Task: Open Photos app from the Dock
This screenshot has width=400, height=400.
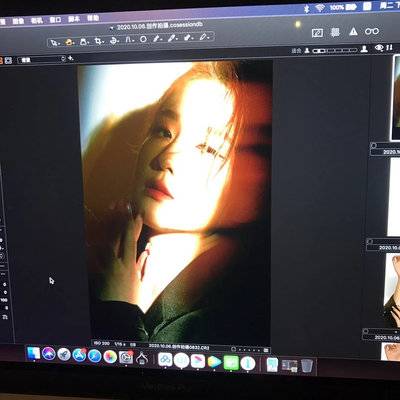Action: tap(110, 357)
